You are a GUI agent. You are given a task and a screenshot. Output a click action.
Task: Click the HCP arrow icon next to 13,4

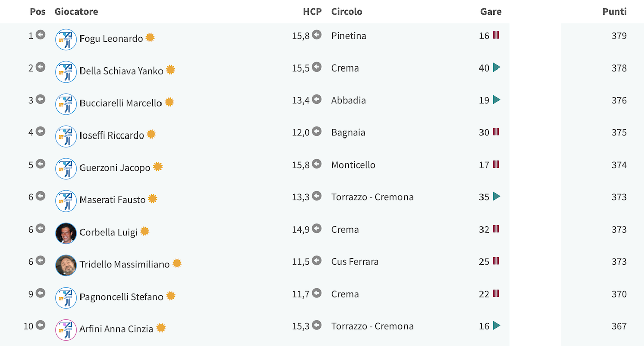click(x=317, y=99)
